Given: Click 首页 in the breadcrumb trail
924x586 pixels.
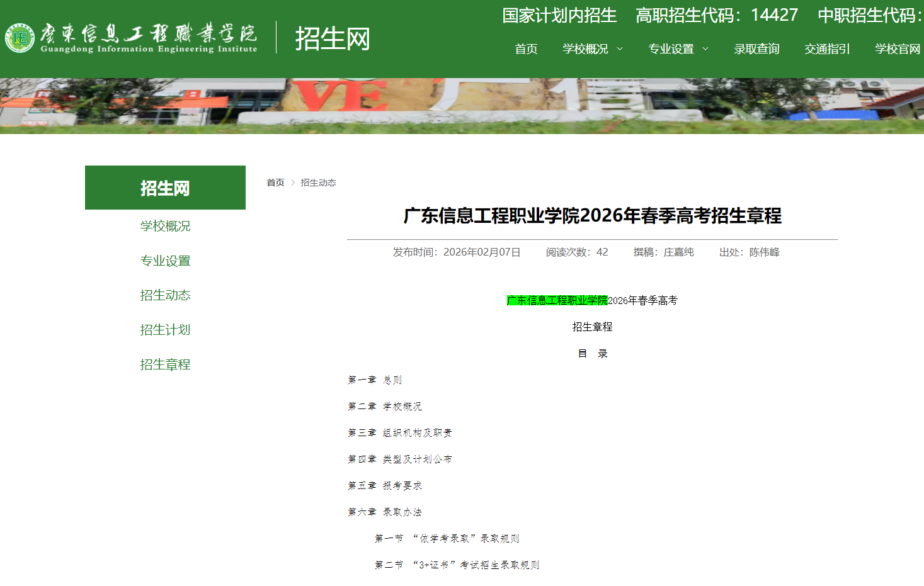Looking at the screenshot, I should [x=275, y=183].
